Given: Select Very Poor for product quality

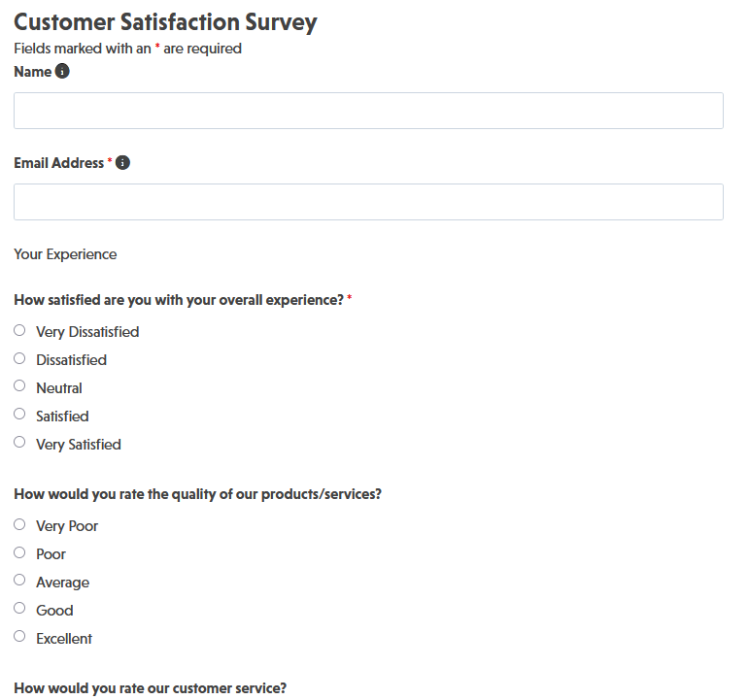Looking at the screenshot, I should (19, 524).
